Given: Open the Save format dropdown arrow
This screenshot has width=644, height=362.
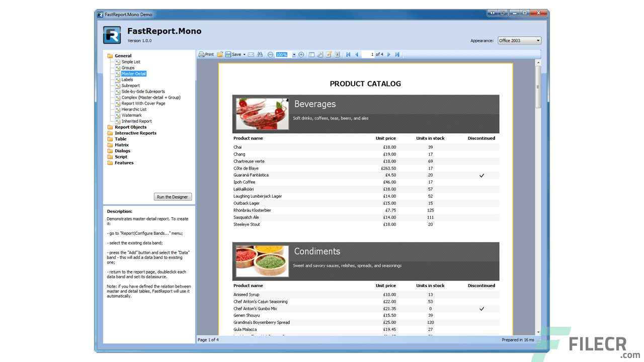Looking at the screenshot, I should (x=244, y=54).
